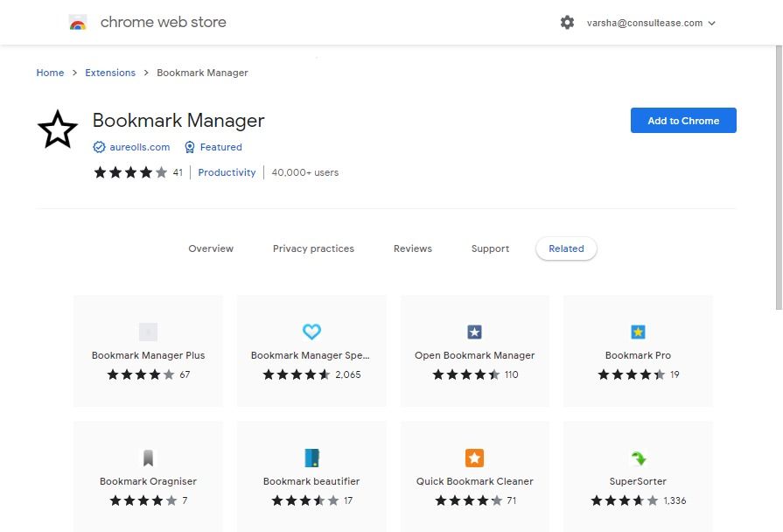
Task: Click the Open Bookmark Manager star icon
Action: point(474,332)
